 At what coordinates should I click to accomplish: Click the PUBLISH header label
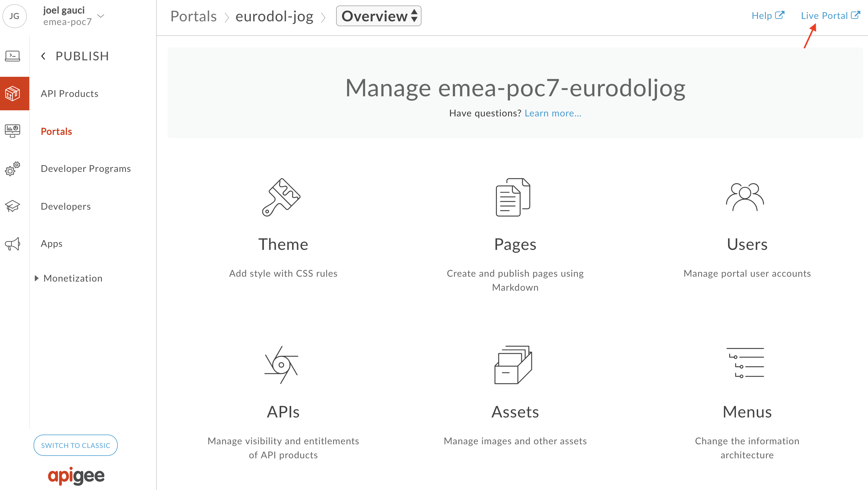82,56
